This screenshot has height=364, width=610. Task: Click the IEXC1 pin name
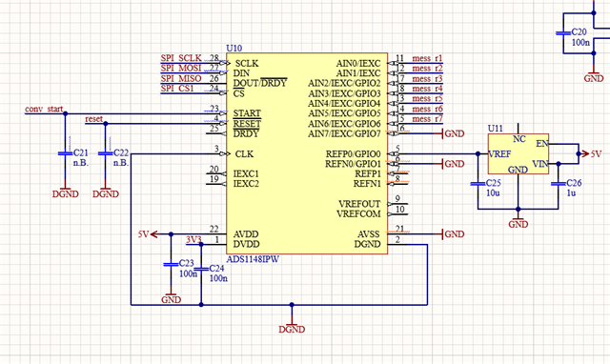(x=246, y=173)
